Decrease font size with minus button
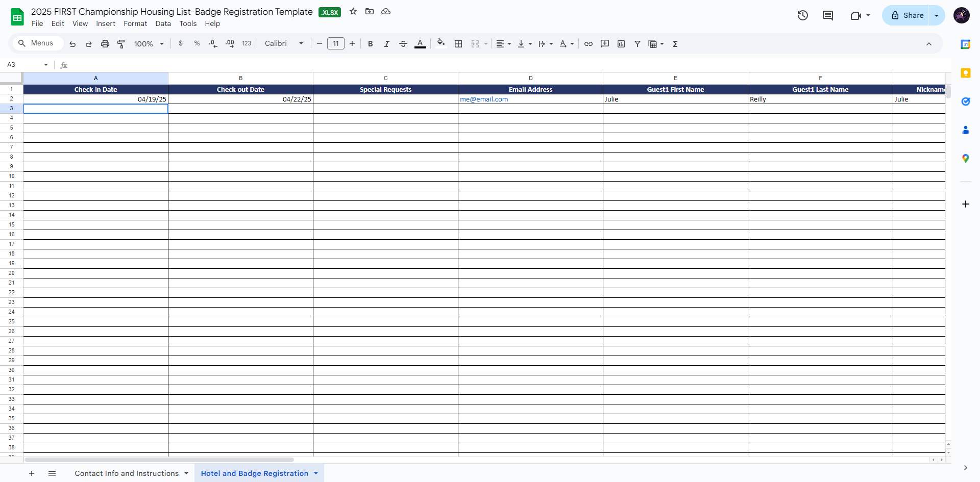Viewport: 980px width, 482px height. coord(320,44)
